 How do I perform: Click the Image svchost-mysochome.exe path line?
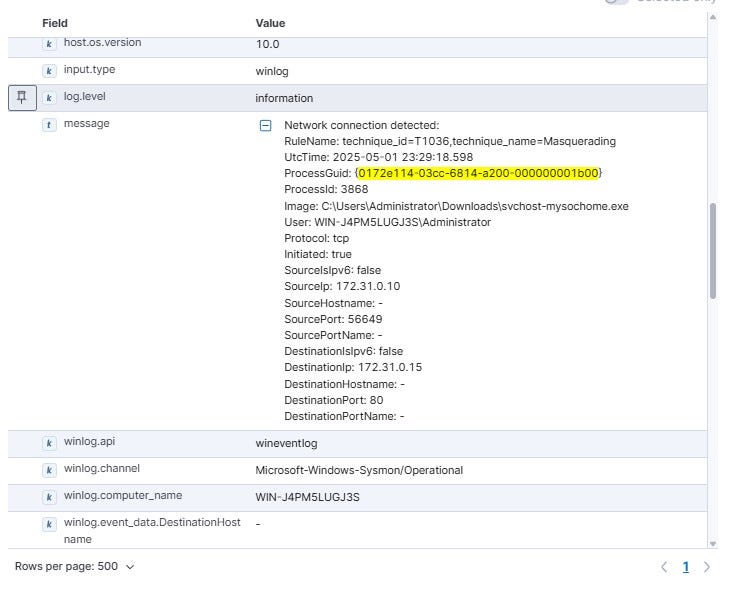click(x=456, y=207)
